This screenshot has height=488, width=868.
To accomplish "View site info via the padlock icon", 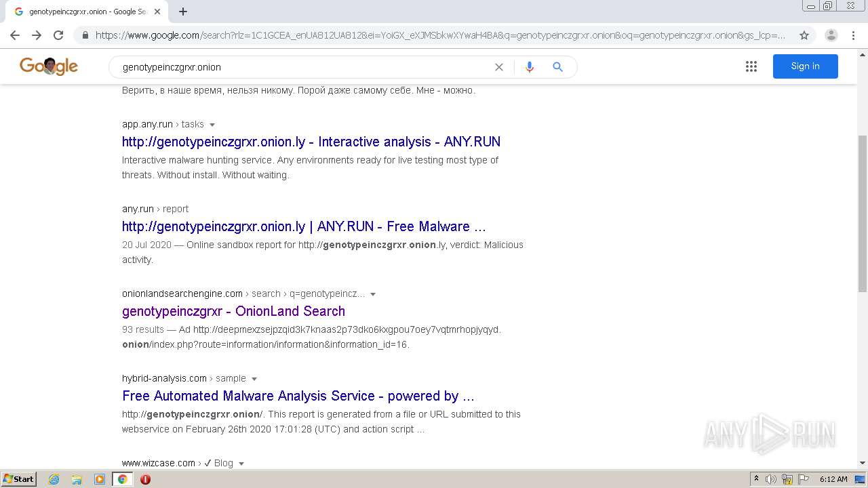I will (x=85, y=35).
